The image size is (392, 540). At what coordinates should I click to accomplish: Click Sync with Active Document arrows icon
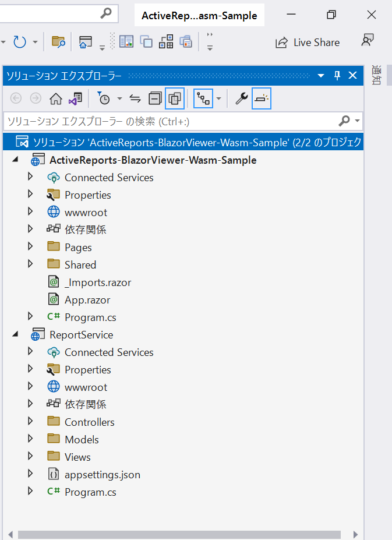tap(135, 99)
